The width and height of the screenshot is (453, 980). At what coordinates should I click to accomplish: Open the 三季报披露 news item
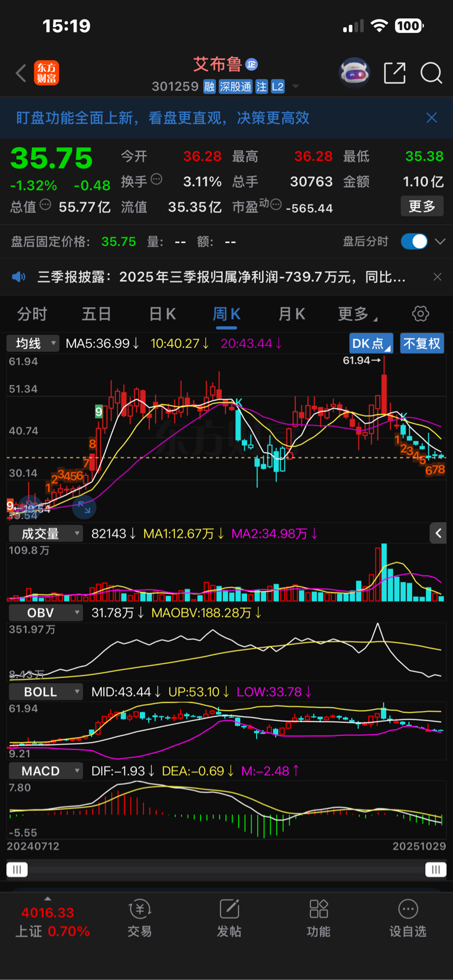[x=221, y=277]
